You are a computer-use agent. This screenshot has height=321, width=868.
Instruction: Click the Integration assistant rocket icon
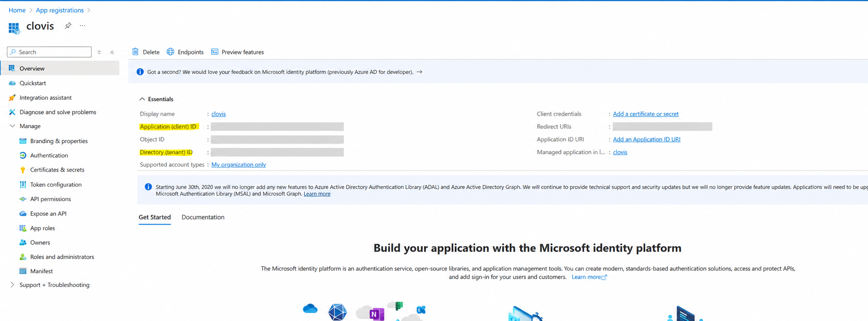(x=12, y=97)
